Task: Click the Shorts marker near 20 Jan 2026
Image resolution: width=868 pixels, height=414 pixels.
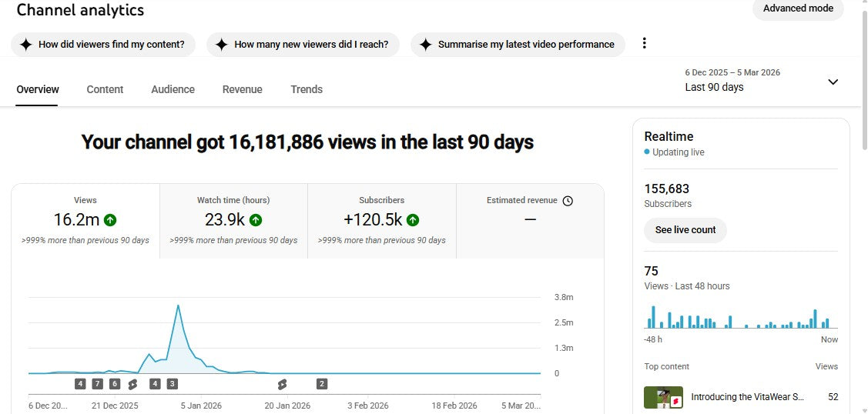Action: [x=282, y=384]
